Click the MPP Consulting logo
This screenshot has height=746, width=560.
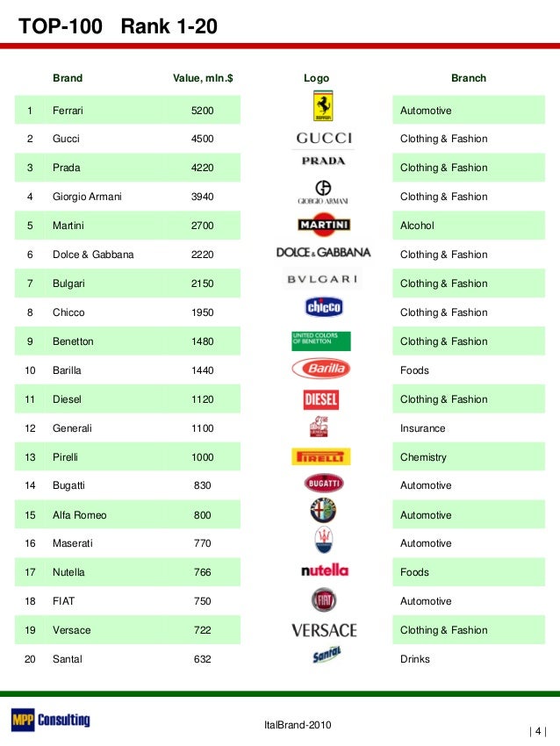tap(50, 720)
